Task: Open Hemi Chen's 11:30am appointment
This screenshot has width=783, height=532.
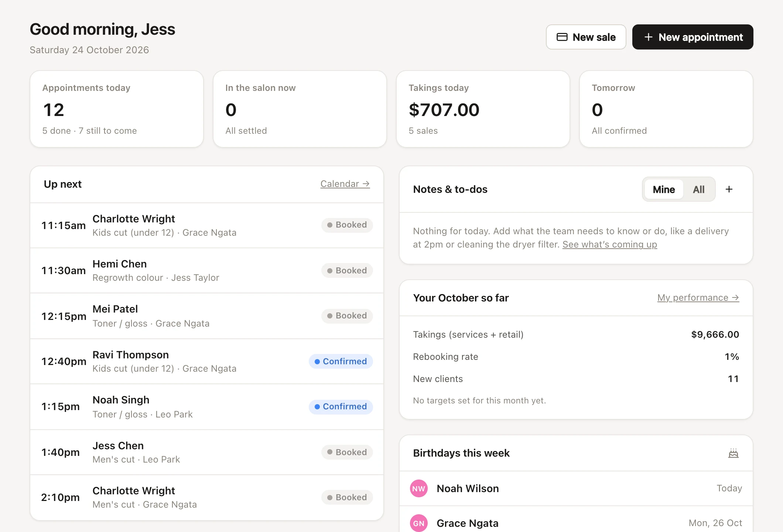Action: point(207,270)
